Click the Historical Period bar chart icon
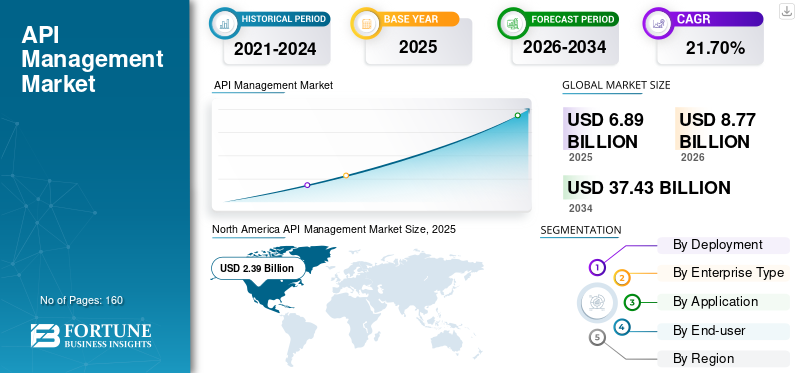This screenshot has width=800, height=373. [x=224, y=23]
